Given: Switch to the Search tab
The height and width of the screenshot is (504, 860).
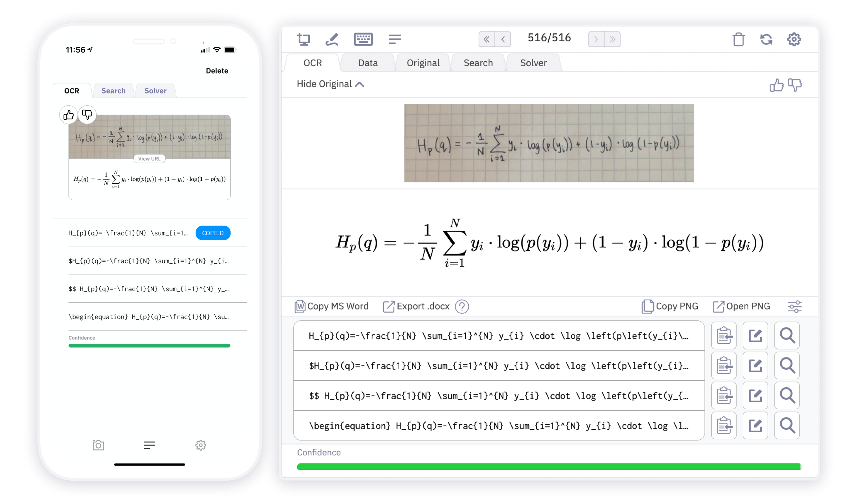Looking at the screenshot, I should (478, 62).
